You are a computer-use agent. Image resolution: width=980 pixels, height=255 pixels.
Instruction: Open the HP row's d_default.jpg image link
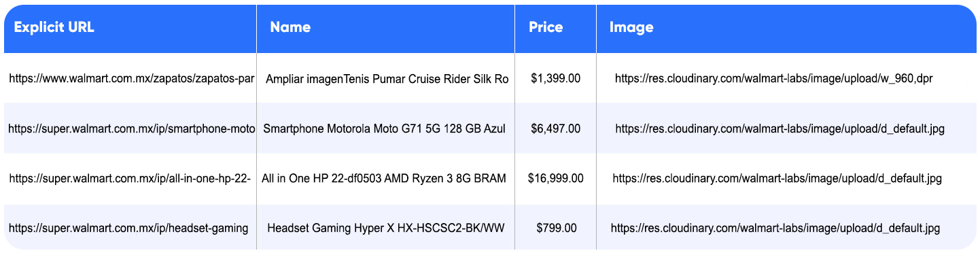click(777, 179)
